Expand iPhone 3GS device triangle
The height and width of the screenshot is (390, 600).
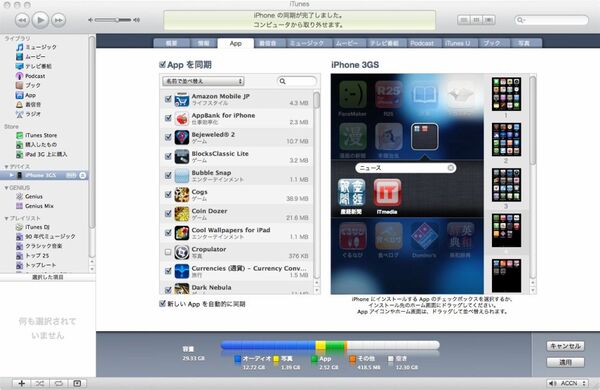[x=12, y=175]
